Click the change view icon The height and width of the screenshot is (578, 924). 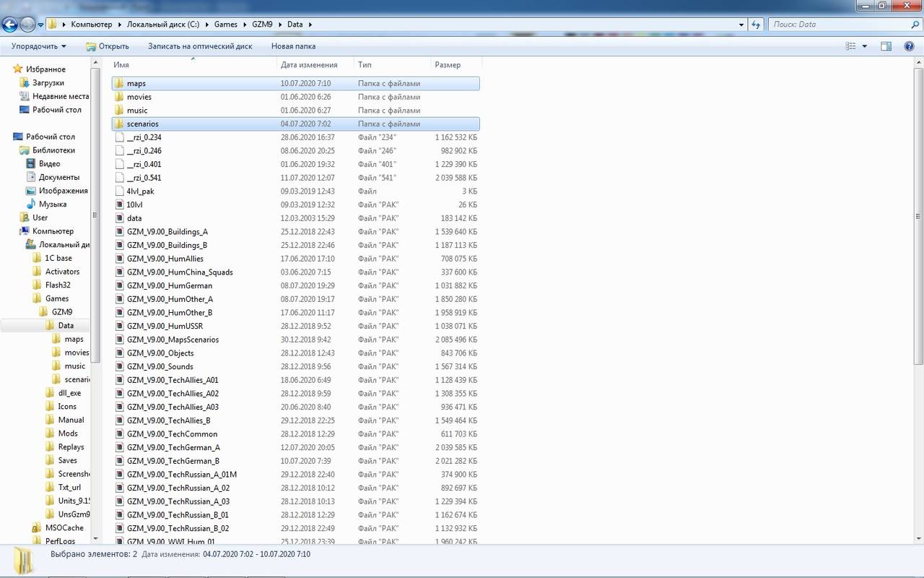(x=850, y=46)
